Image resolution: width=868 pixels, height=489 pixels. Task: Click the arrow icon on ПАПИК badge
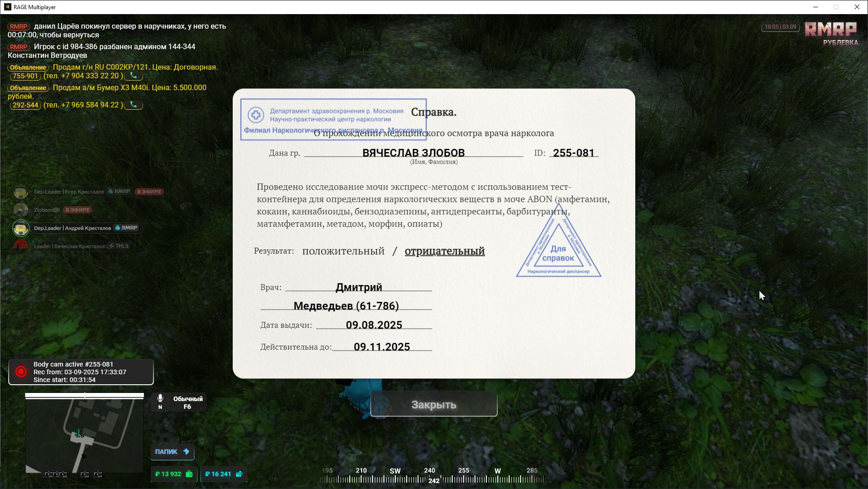pyautogui.click(x=186, y=451)
